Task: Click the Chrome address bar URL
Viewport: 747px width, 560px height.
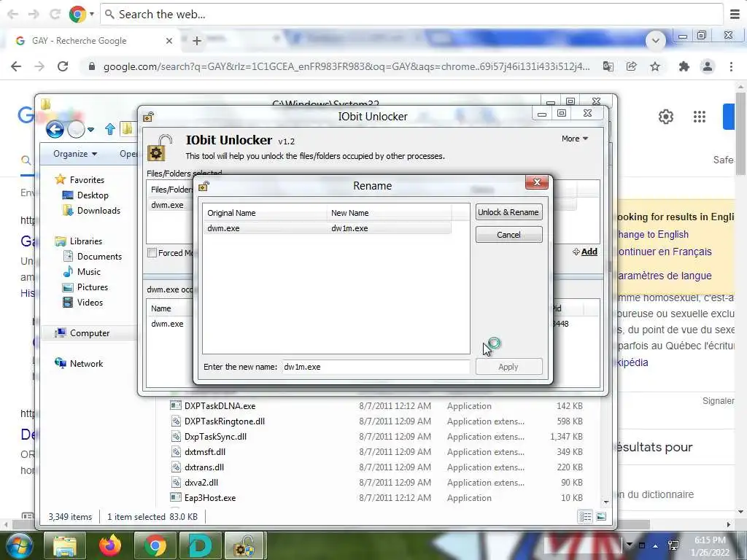Action: 347,66
